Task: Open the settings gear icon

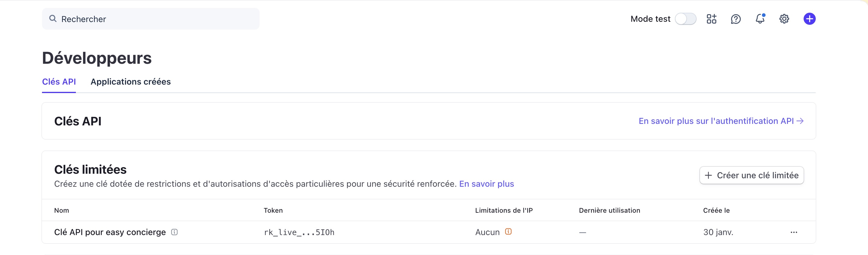Action: point(784,19)
